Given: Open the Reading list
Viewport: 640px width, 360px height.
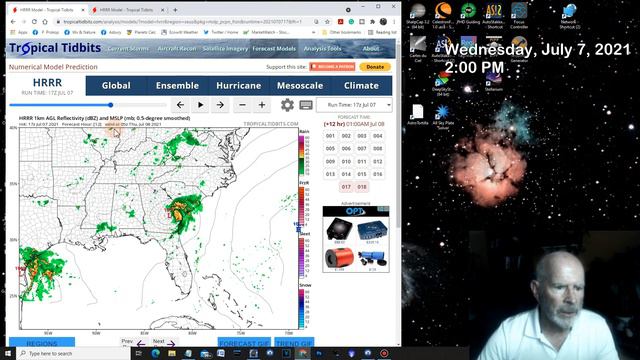Looking at the screenshot, I should coord(382,32).
